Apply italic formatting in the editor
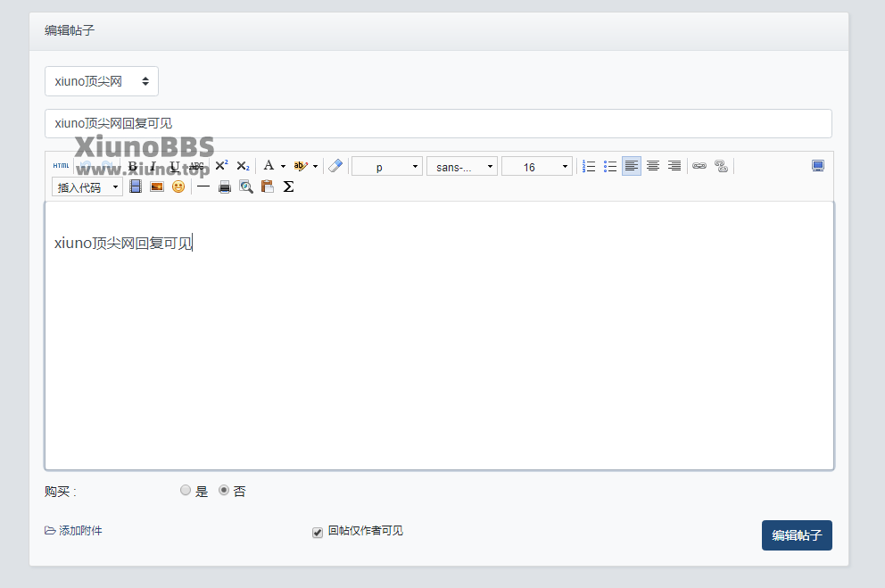The height and width of the screenshot is (588, 885). click(x=153, y=167)
